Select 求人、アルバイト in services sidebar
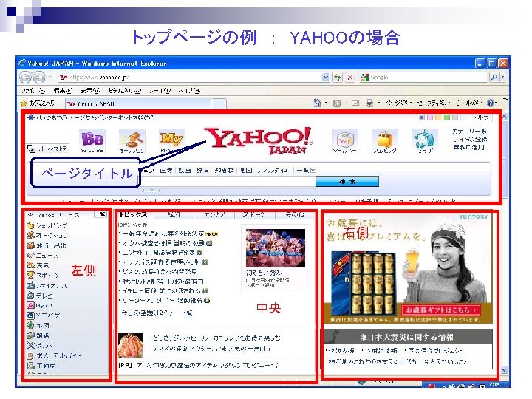This screenshot has width=532, height=399. tap(54, 355)
